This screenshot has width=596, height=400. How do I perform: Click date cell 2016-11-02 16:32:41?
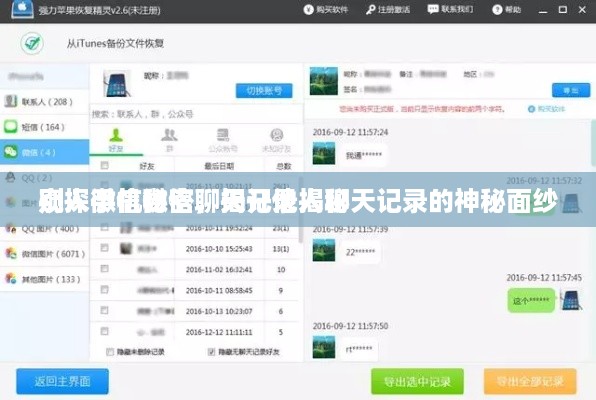[219, 270]
